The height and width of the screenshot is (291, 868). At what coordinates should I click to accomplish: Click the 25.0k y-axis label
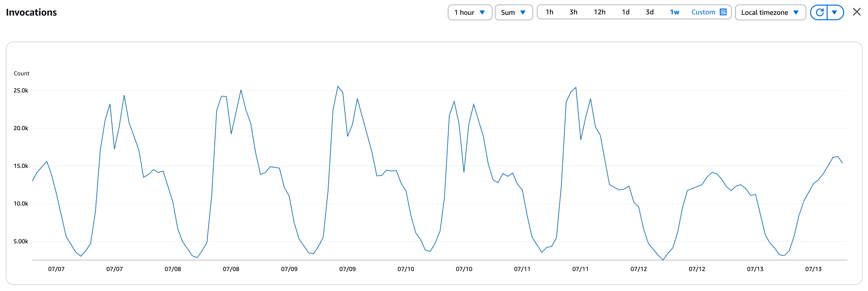tap(21, 91)
